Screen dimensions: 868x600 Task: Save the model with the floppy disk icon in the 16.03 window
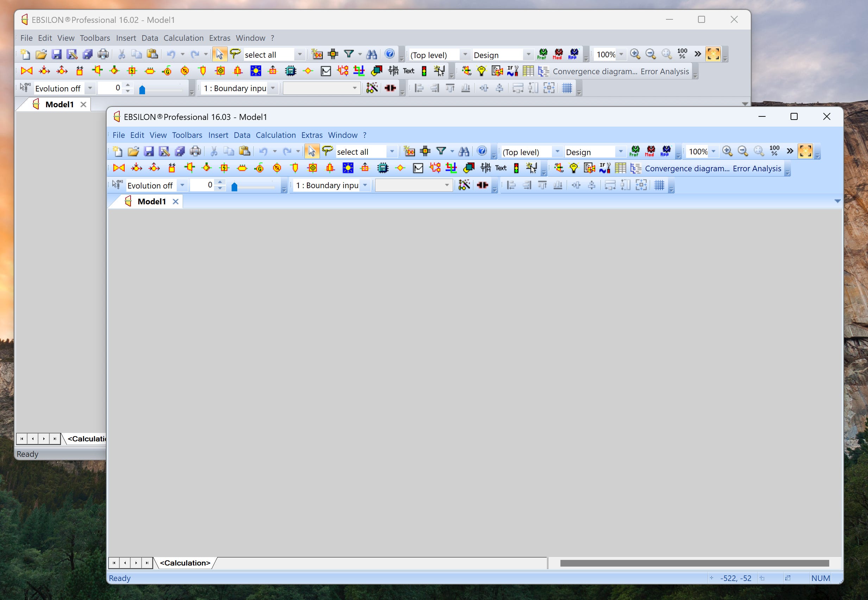[x=149, y=152]
